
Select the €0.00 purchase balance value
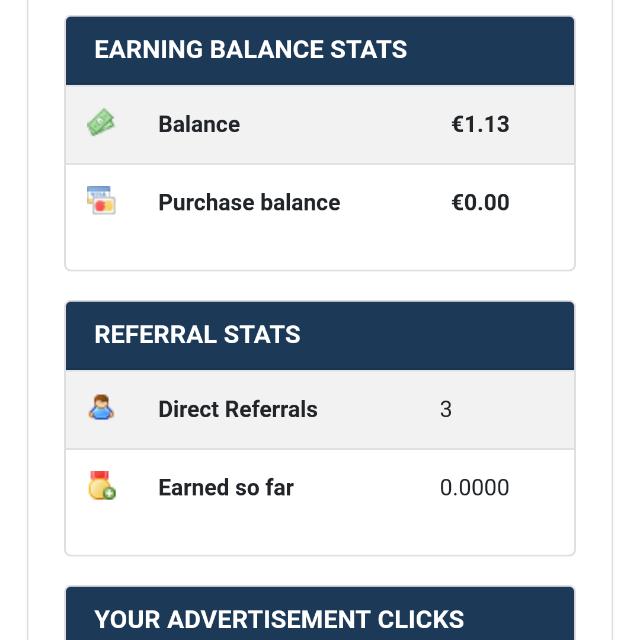[480, 202]
